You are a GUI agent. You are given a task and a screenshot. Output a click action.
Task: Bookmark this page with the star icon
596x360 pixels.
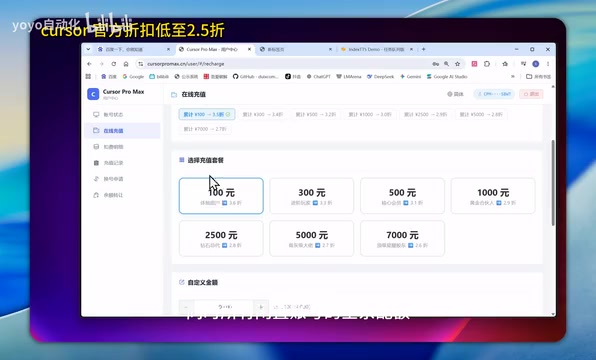pos(458,64)
